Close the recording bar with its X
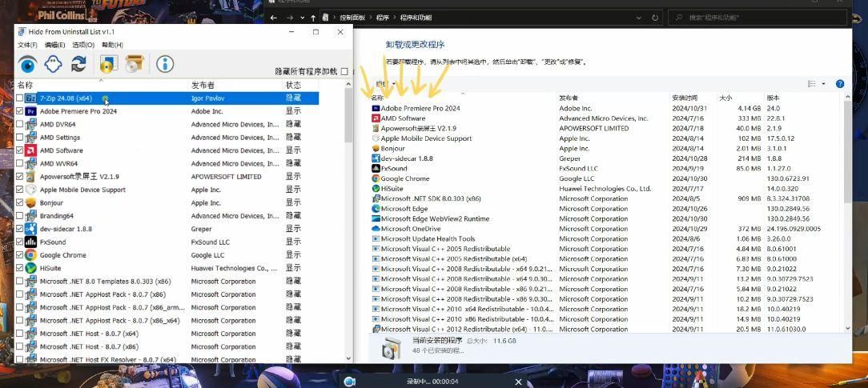 [518, 382]
